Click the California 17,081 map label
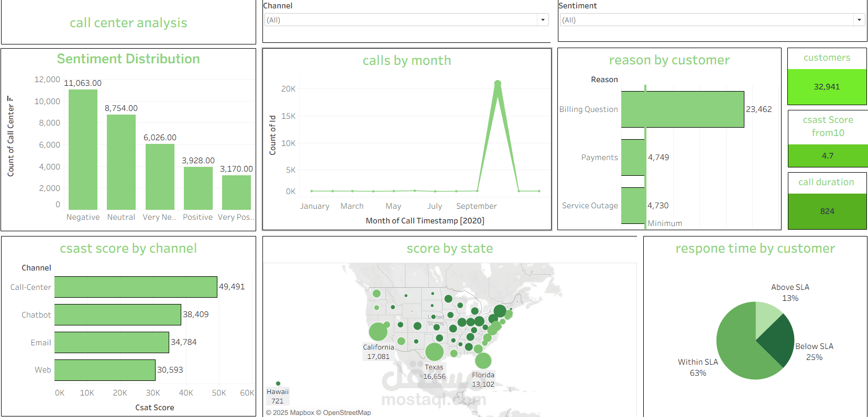This screenshot has height=417, width=868. (x=378, y=352)
